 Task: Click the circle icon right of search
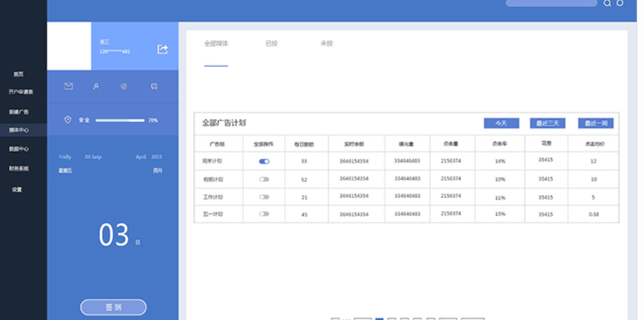(620, 3)
